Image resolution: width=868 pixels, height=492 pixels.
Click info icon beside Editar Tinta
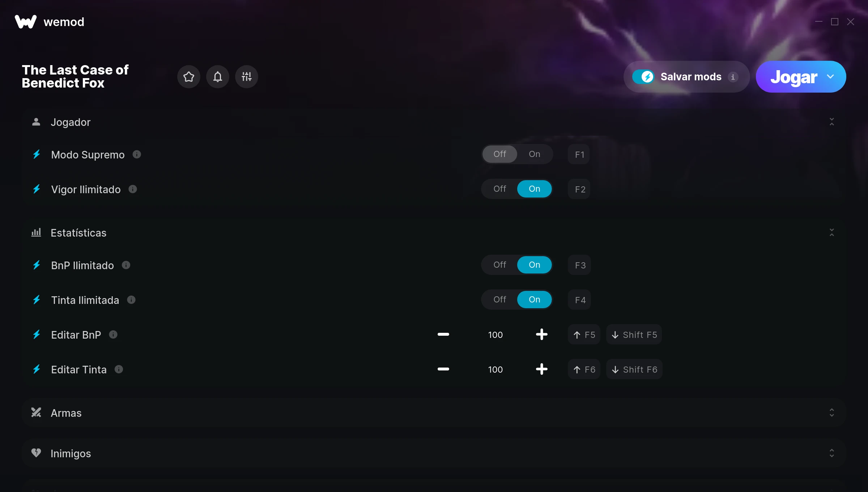119,369
